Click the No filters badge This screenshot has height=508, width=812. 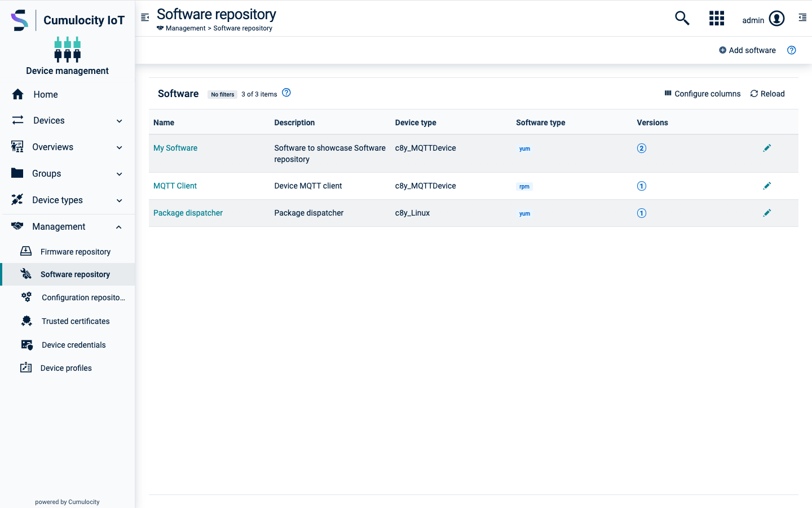[222, 94]
